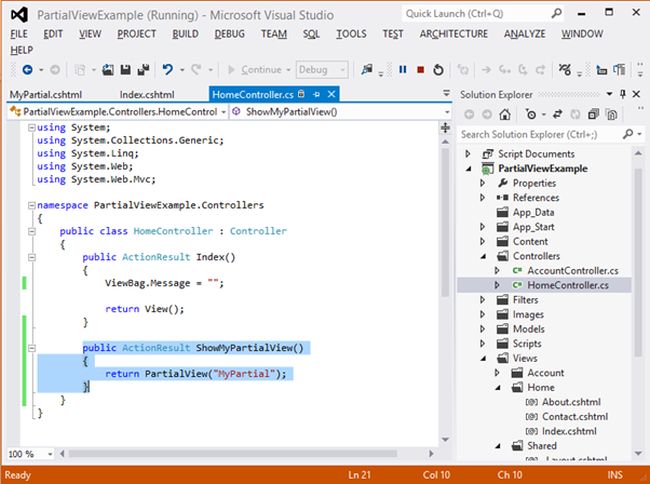Expand the Models folder in tree
This screenshot has width=650, height=484.
pyautogui.click(x=485, y=329)
